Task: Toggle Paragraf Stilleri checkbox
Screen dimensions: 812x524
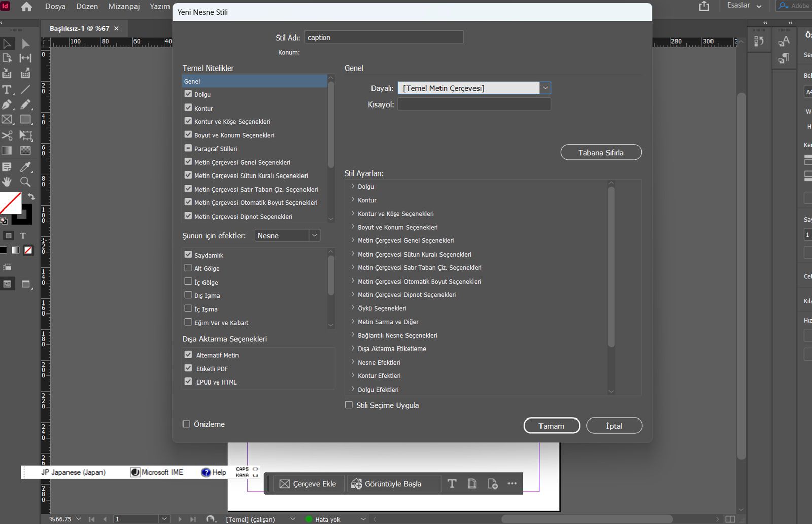Action: 188,148
